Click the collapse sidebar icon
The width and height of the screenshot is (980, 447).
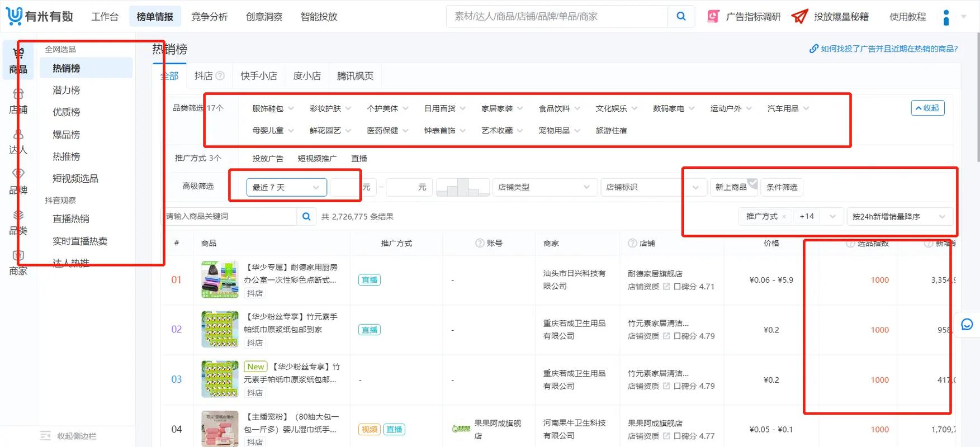coord(45,436)
